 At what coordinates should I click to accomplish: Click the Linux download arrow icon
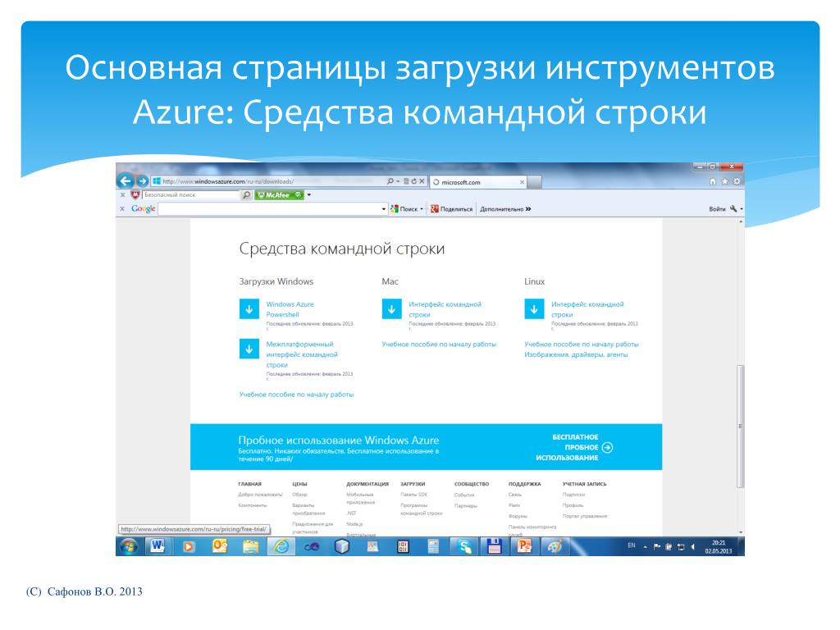534,309
